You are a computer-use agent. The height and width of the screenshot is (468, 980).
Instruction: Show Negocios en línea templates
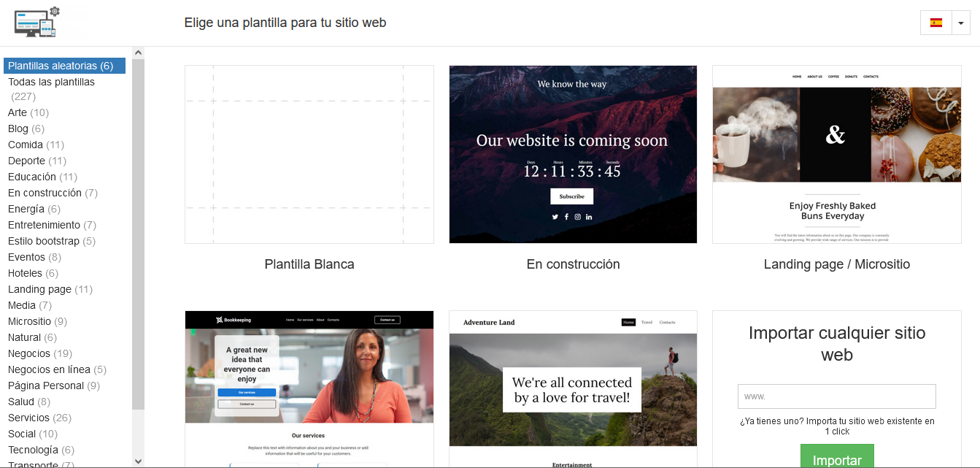pyautogui.click(x=49, y=369)
